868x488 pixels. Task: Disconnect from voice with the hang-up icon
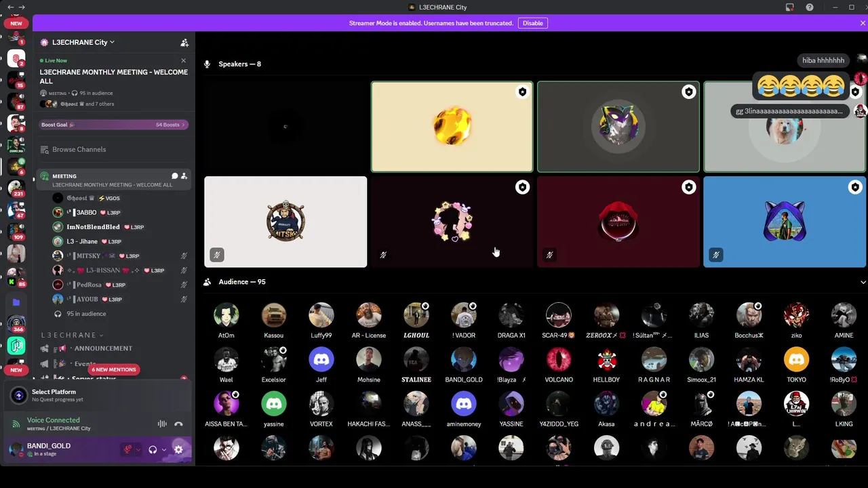coord(178,424)
